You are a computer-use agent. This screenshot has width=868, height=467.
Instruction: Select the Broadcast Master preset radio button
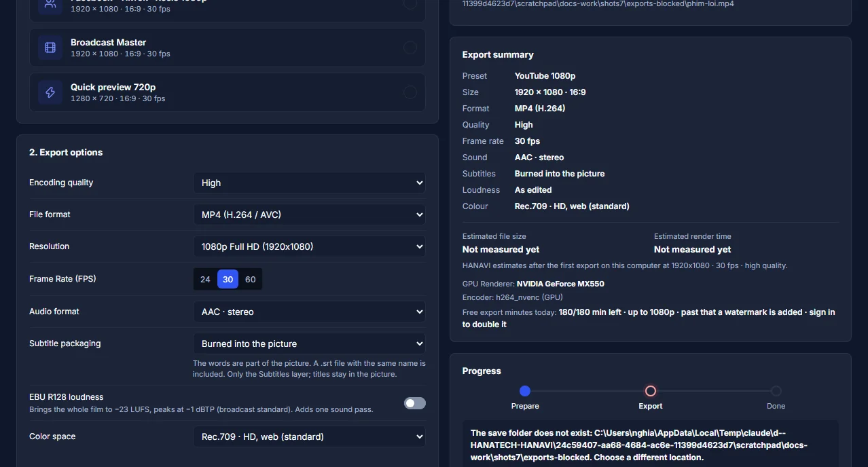pos(410,48)
